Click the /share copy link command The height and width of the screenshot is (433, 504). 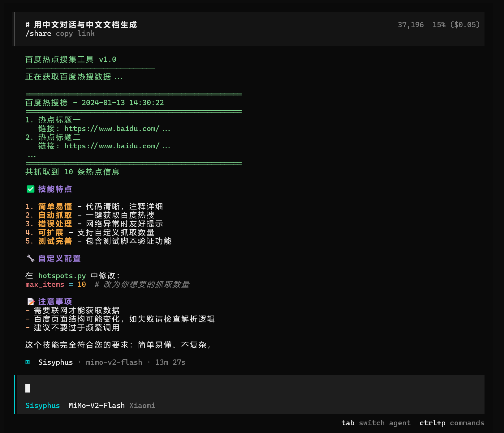(x=60, y=34)
